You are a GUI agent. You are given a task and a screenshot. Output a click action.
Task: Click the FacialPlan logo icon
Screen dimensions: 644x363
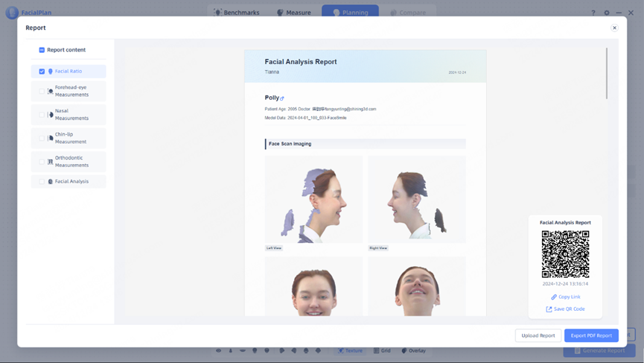tap(12, 13)
